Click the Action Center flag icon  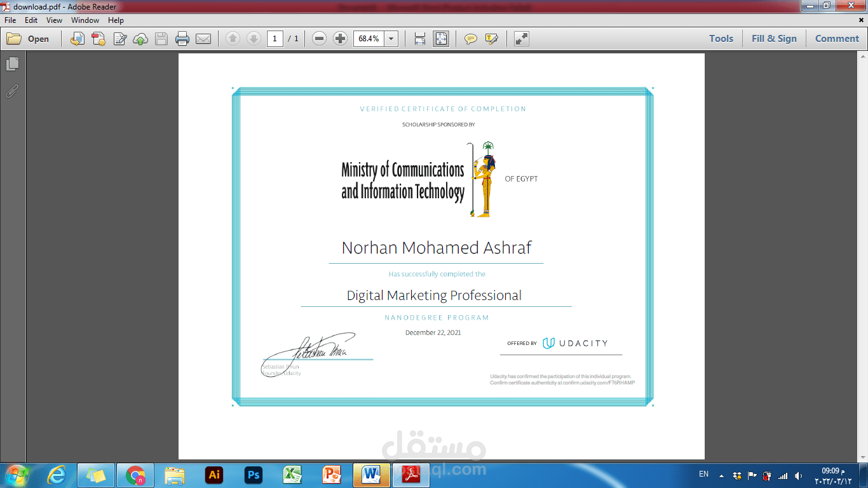(x=752, y=475)
